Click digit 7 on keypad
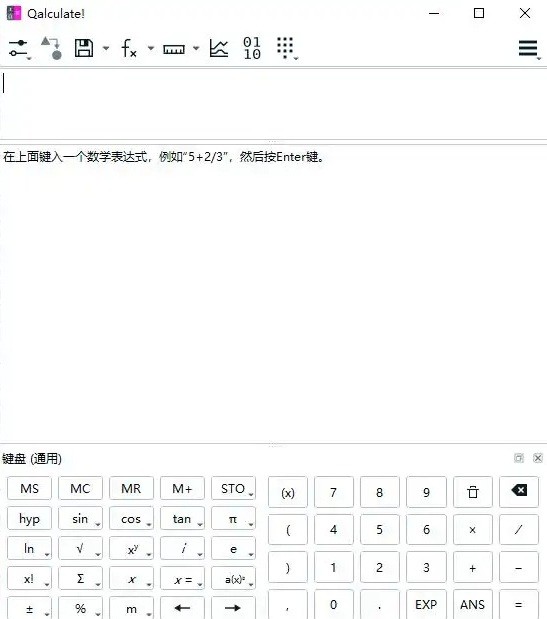Viewport: 547px width, 619px height. pos(334,492)
